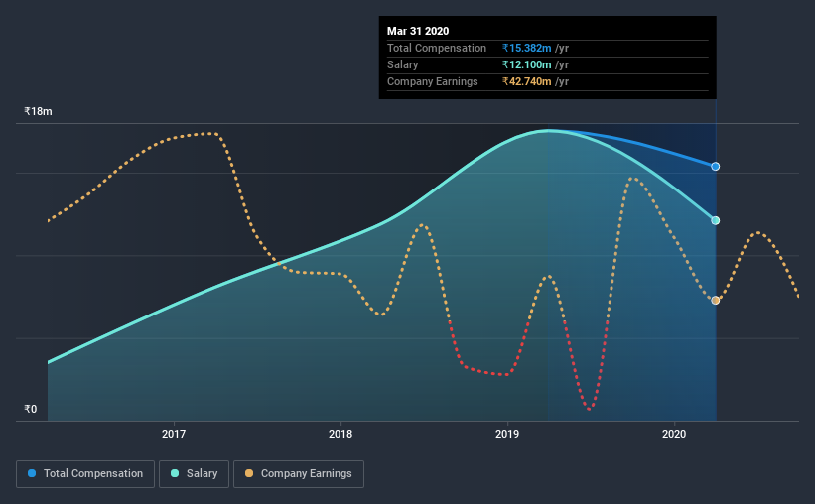Toggle the Salary legend button

pos(194,474)
